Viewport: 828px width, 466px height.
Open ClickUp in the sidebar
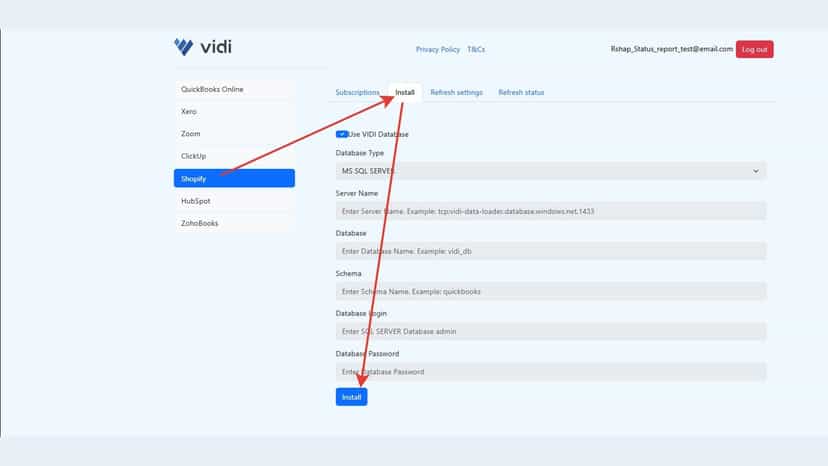pyautogui.click(x=234, y=156)
